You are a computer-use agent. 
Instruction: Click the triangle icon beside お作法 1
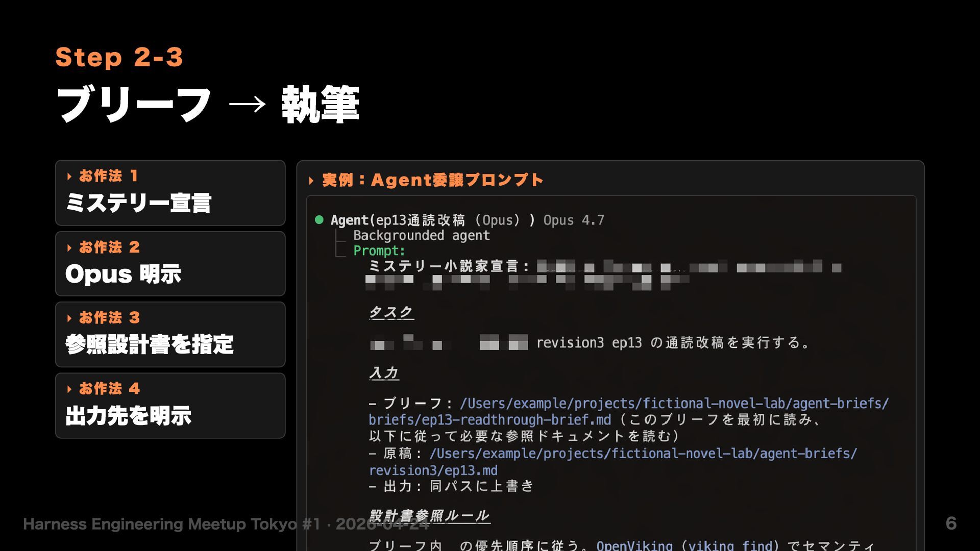click(69, 177)
